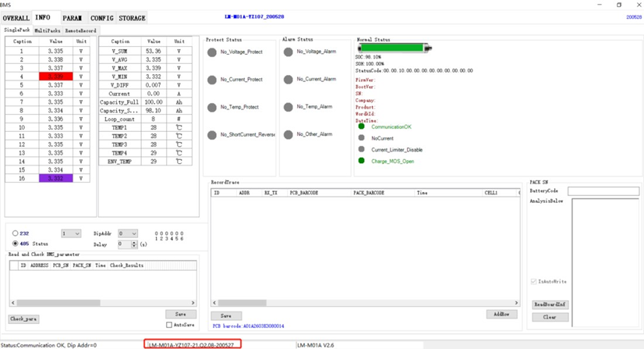The image size is (644, 349).
Task: Select the 485 radio button
Action: (16, 244)
